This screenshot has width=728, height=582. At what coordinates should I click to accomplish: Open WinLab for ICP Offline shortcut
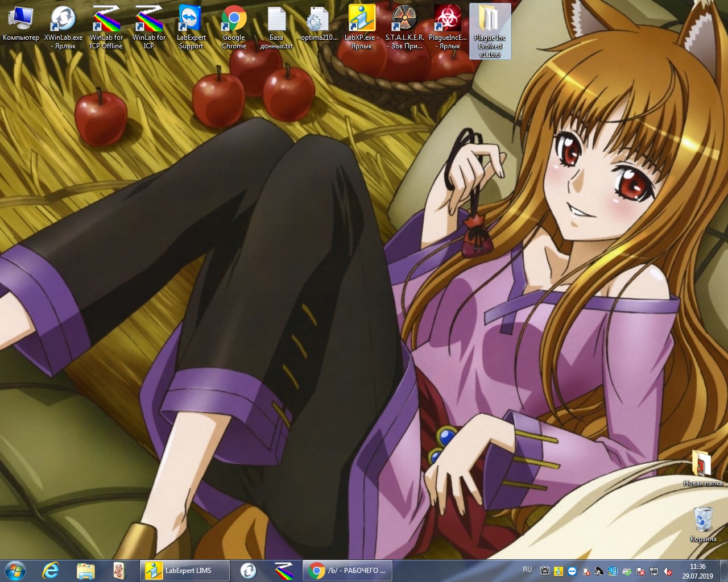[x=106, y=27]
